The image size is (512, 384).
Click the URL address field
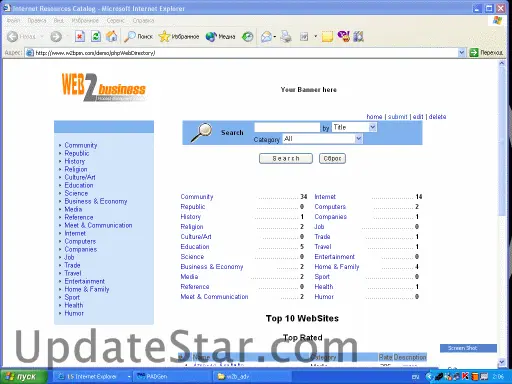coord(245,53)
